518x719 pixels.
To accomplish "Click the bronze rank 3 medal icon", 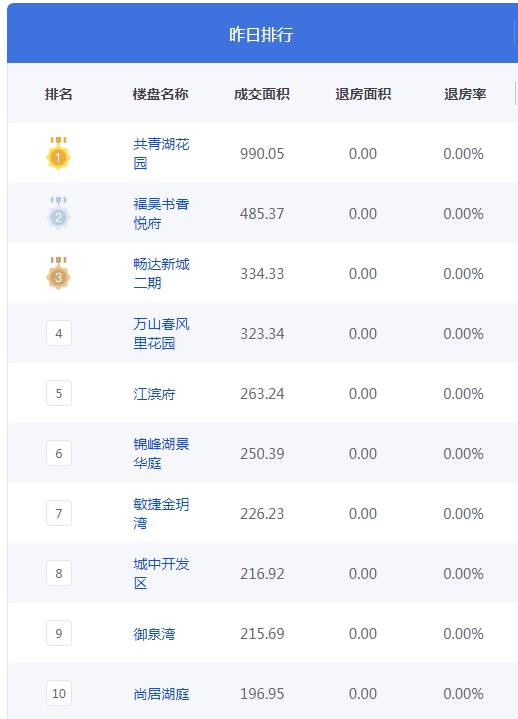I will pyautogui.click(x=58, y=273).
